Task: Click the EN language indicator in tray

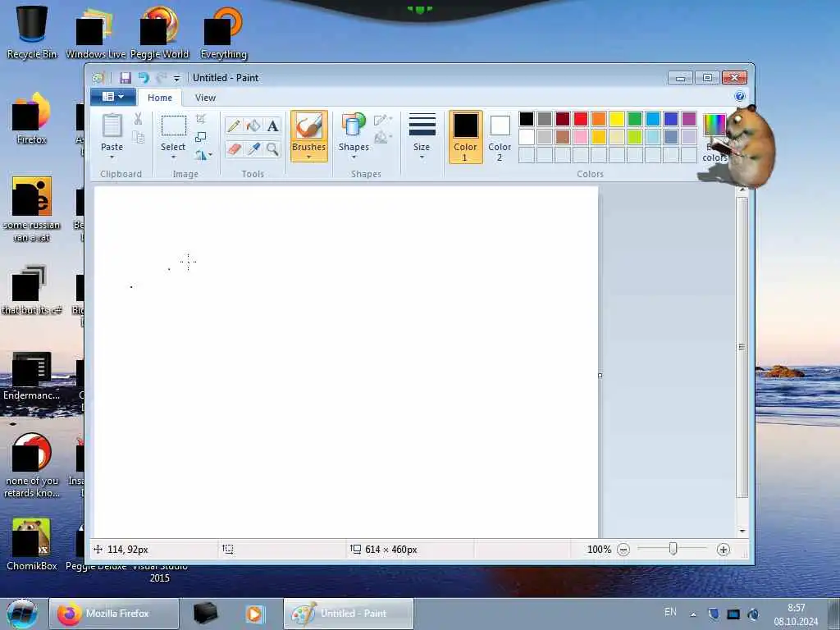Action: [x=670, y=612]
